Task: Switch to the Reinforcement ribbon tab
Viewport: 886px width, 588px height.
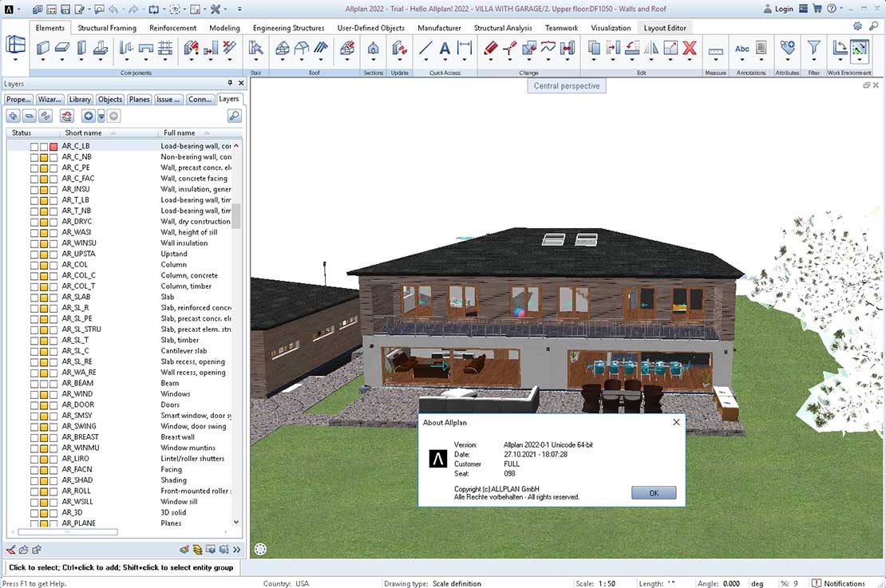Action: [173, 28]
